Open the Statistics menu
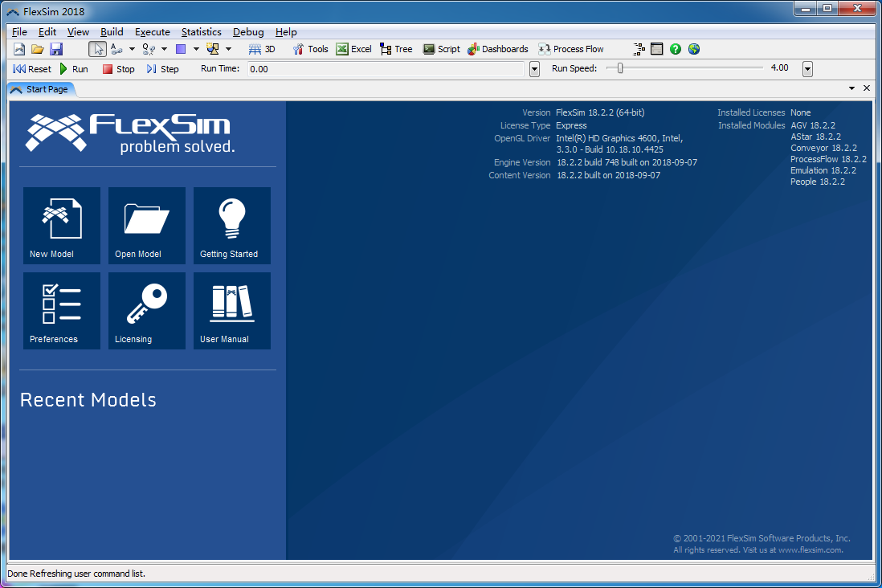 click(x=201, y=32)
